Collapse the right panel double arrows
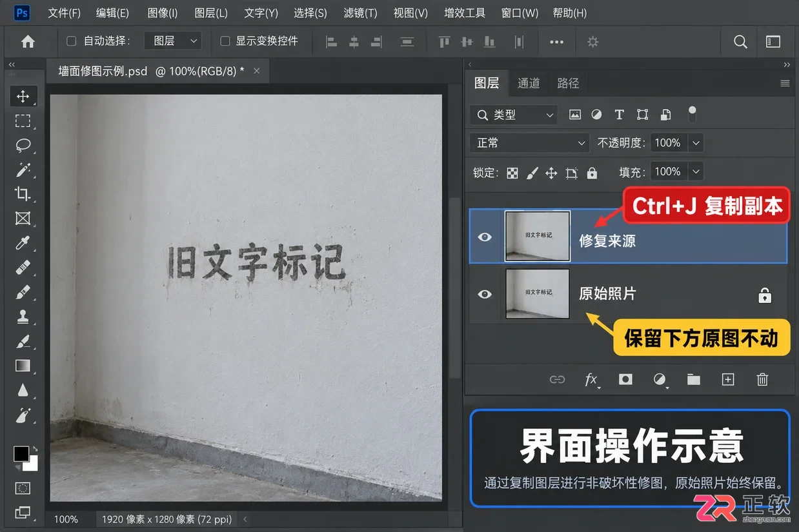 787,64
